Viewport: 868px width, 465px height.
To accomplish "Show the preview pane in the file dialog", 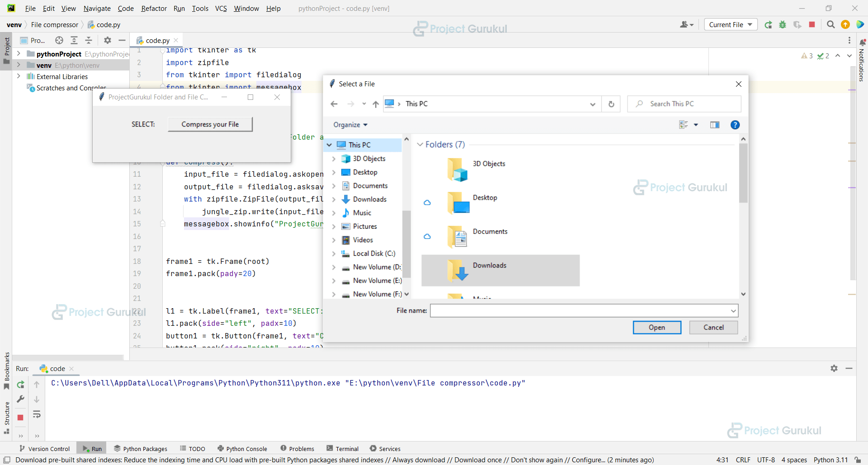I will [715, 125].
